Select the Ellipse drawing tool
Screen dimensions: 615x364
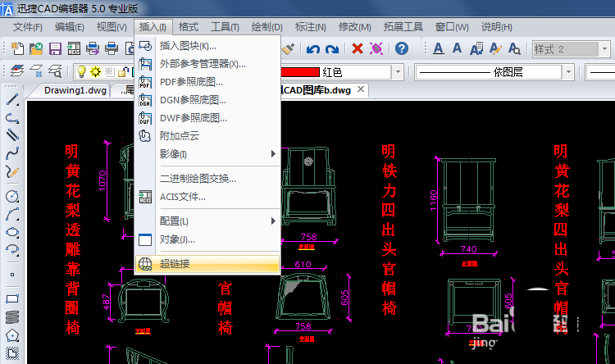tap(12, 232)
